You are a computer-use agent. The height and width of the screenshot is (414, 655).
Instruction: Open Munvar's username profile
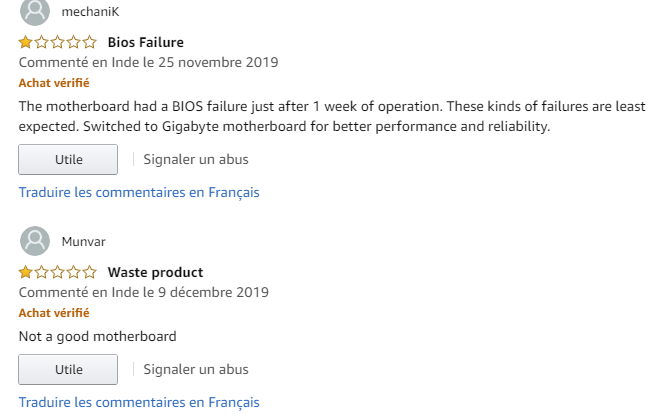tap(83, 242)
